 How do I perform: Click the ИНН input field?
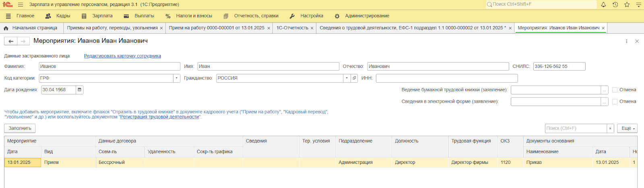(446, 78)
